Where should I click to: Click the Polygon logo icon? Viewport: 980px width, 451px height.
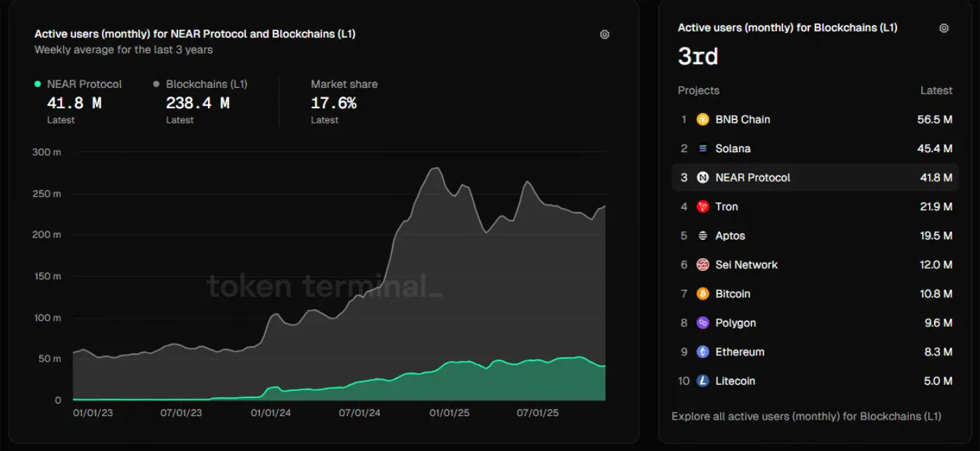click(703, 323)
